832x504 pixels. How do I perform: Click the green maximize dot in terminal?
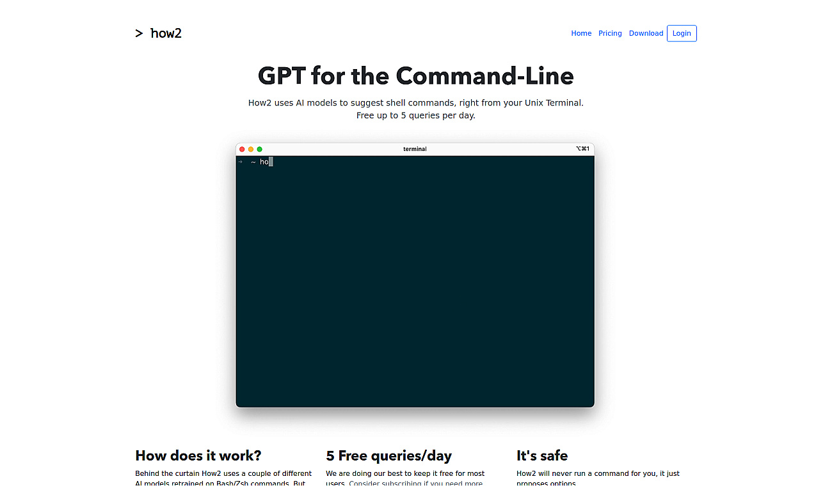(260, 149)
